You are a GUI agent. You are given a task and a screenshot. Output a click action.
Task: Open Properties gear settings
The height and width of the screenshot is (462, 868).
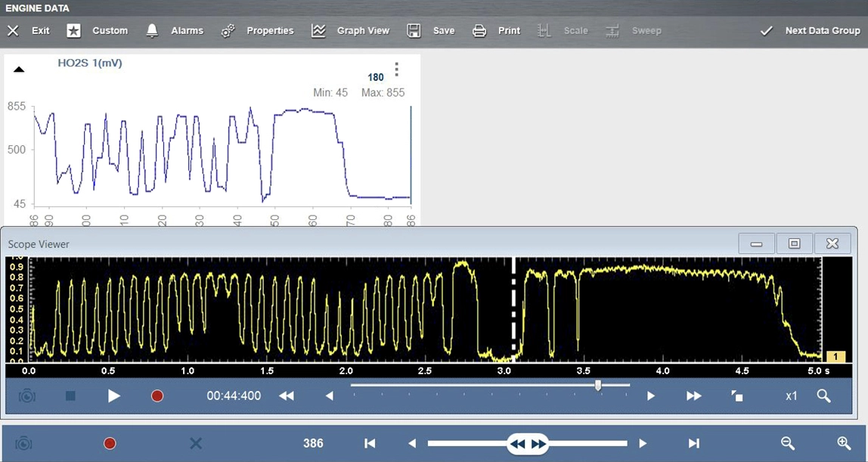257,31
